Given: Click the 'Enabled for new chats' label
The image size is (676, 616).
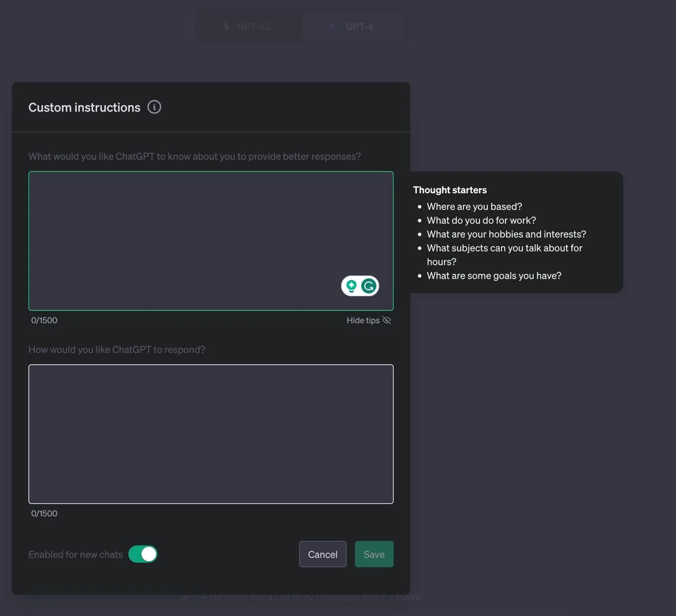Looking at the screenshot, I should [x=76, y=554].
